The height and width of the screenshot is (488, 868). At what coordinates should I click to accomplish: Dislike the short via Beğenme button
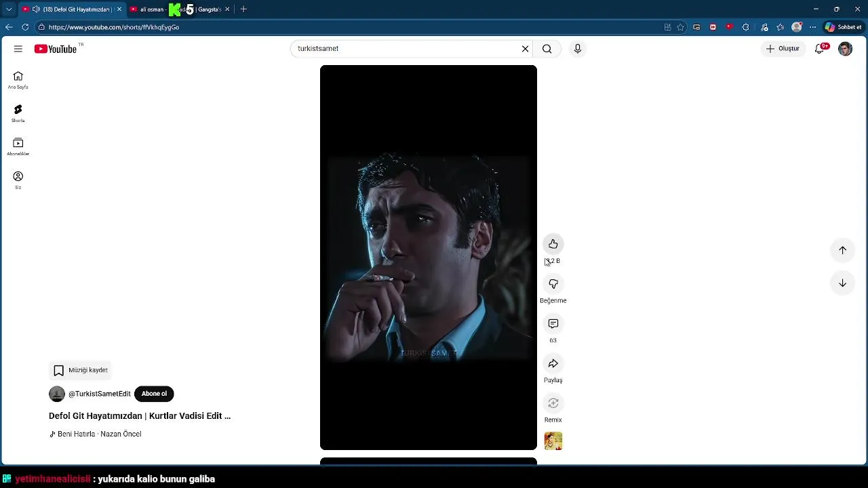553,284
